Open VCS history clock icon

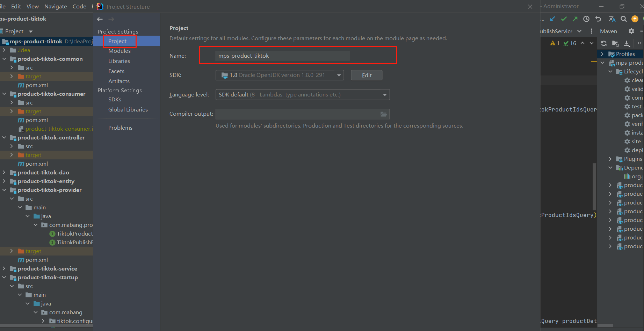(586, 19)
